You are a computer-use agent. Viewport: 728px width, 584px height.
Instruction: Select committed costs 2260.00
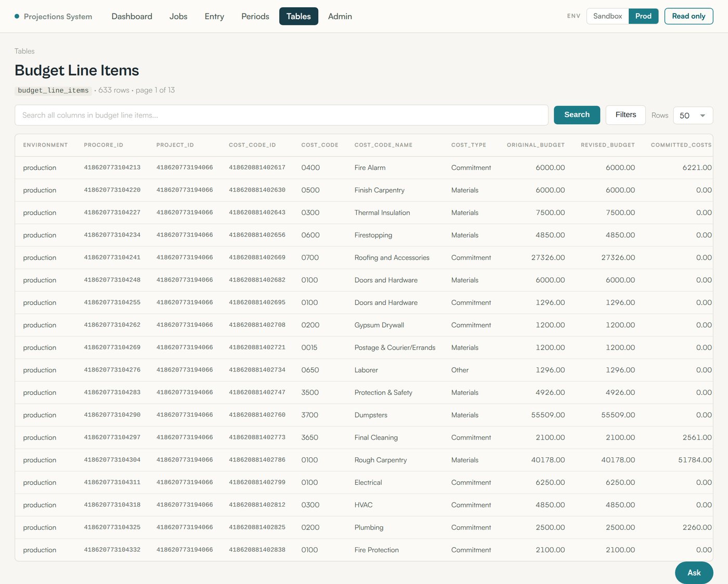point(697,527)
